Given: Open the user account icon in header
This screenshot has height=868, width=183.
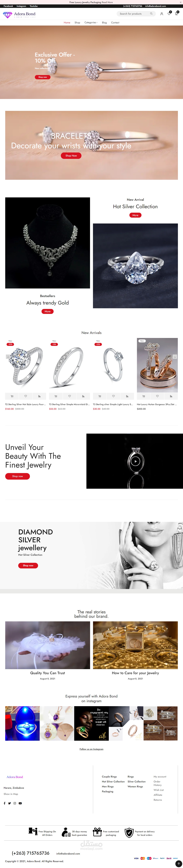Looking at the screenshot, I should click(161, 14).
